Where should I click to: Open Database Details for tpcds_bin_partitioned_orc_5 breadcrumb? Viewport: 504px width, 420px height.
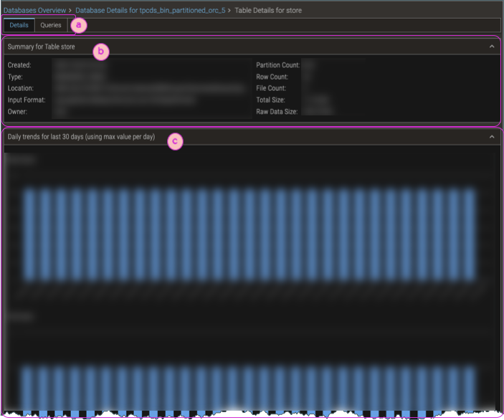point(150,10)
